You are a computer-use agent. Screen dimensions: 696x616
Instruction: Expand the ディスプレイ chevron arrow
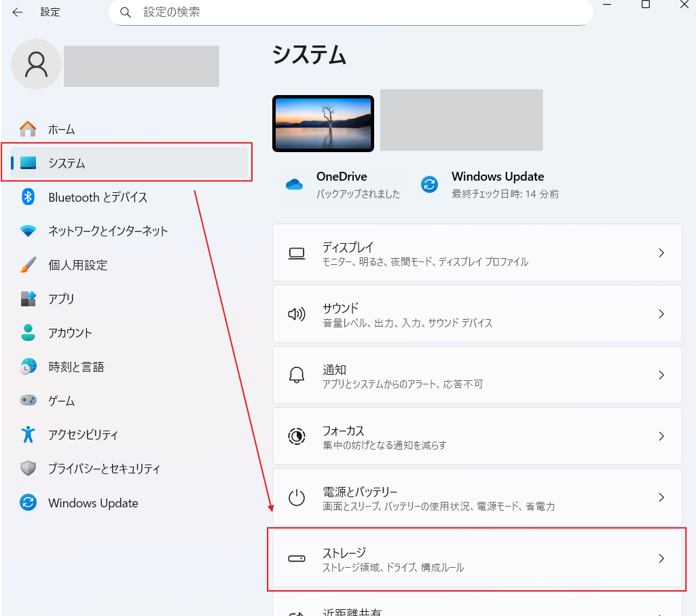(661, 253)
